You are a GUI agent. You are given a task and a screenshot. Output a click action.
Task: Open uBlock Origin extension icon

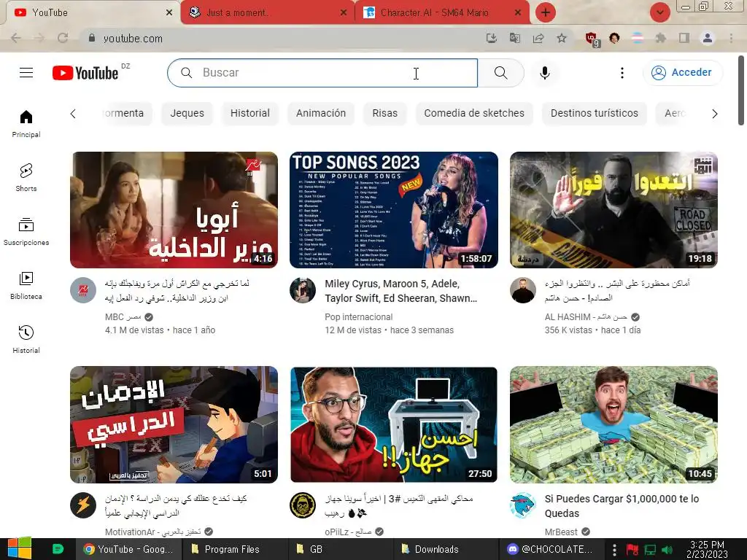tap(592, 39)
